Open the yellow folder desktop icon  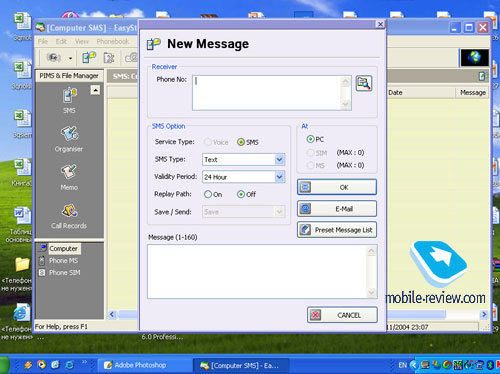coord(22,264)
